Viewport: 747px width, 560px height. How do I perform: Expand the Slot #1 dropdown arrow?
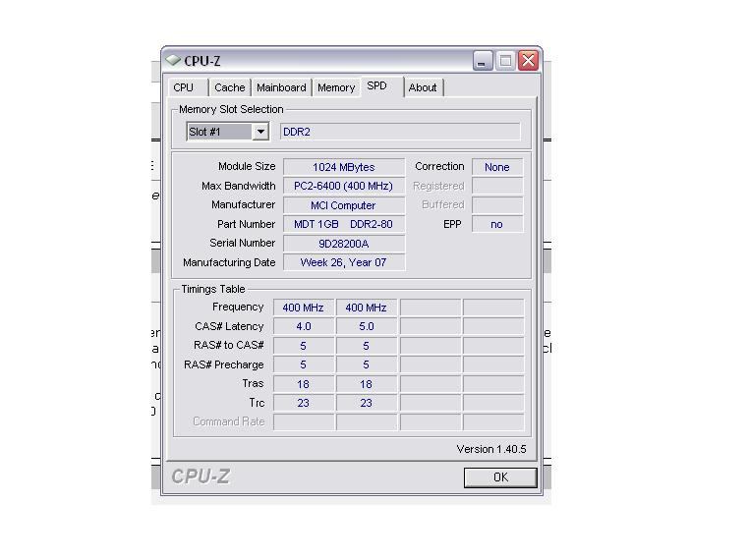pos(260,132)
